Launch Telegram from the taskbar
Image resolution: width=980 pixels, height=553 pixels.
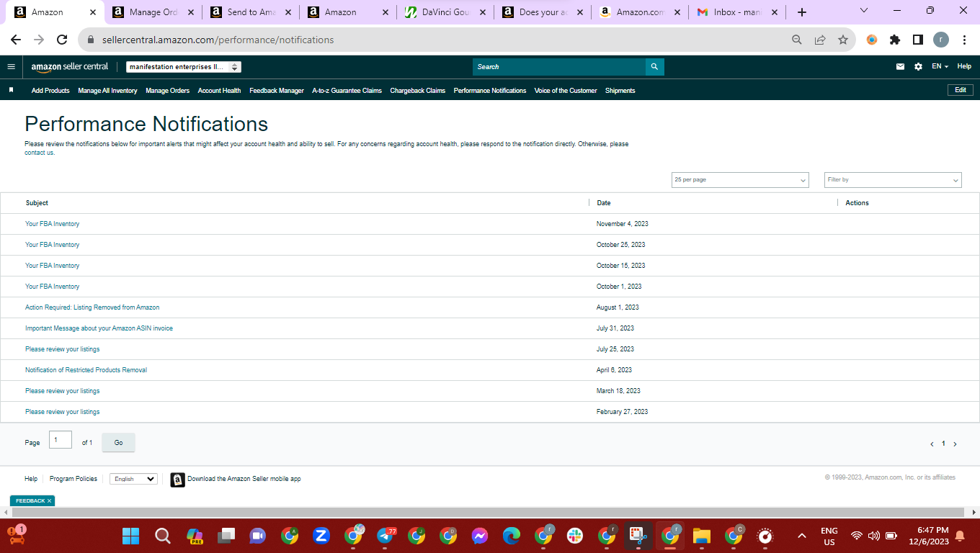pos(386,536)
